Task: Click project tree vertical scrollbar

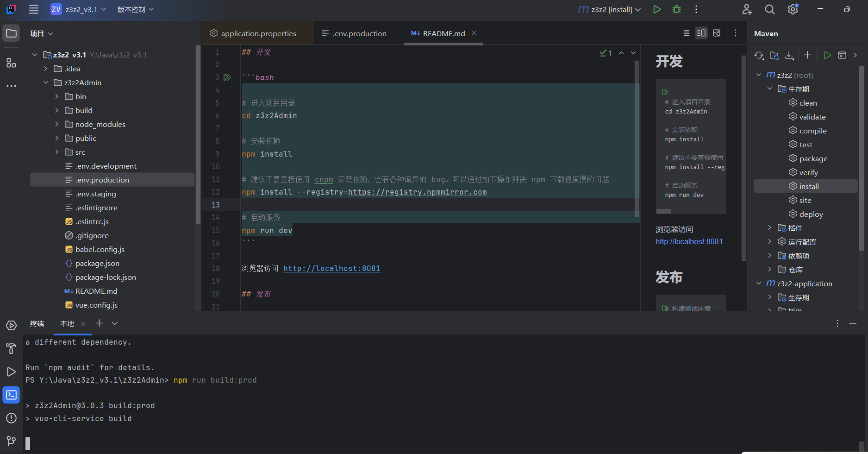Action: 198,134
